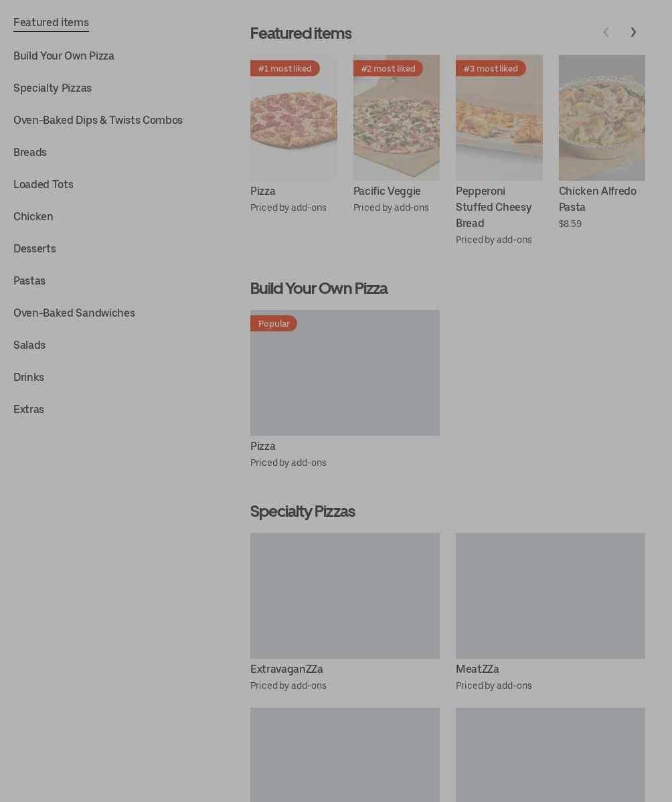Open the Drinks category
The height and width of the screenshot is (802, 672).
[29, 378]
